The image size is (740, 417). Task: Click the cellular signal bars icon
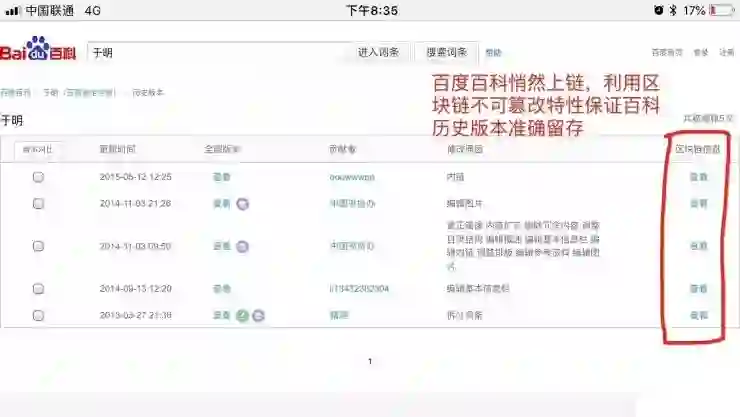[12, 10]
